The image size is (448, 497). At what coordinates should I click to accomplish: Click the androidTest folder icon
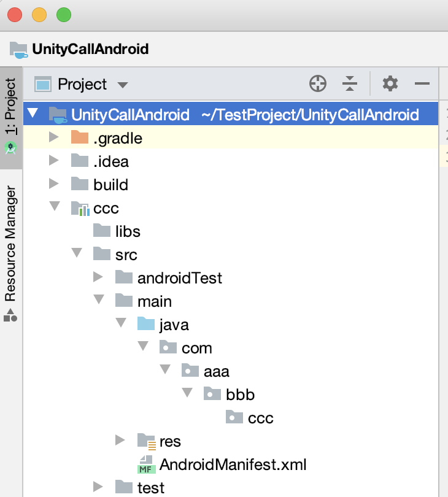[x=124, y=277]
